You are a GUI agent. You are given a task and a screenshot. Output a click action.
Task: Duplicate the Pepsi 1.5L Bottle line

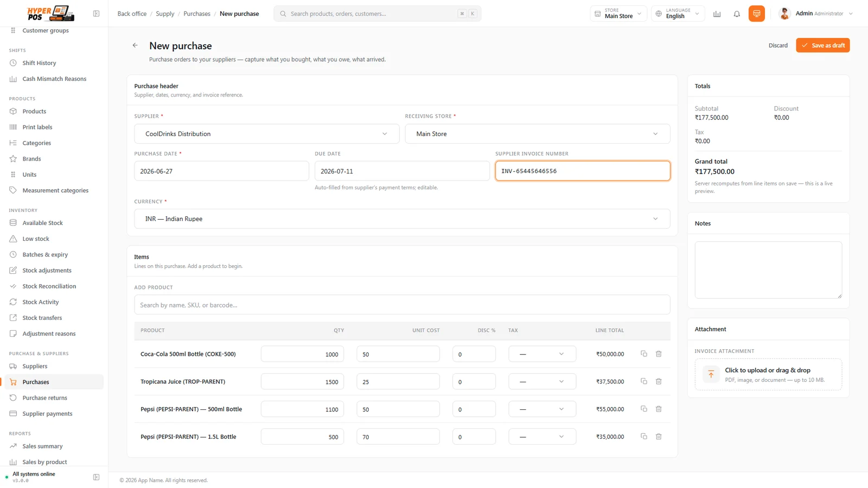(644, 436)
